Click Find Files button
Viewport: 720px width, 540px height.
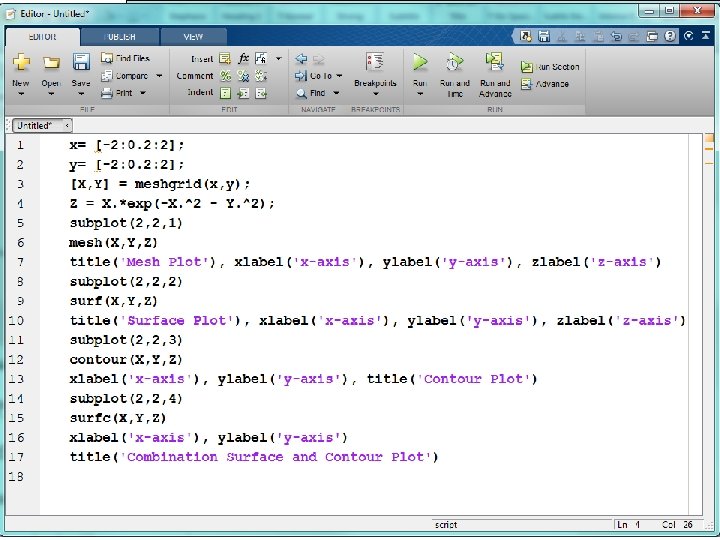point(125,58)
